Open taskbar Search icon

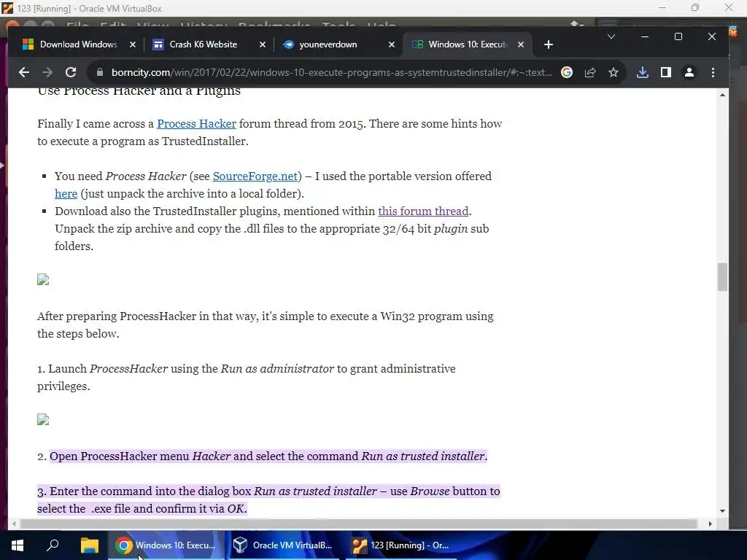click(x=53, y=545)
